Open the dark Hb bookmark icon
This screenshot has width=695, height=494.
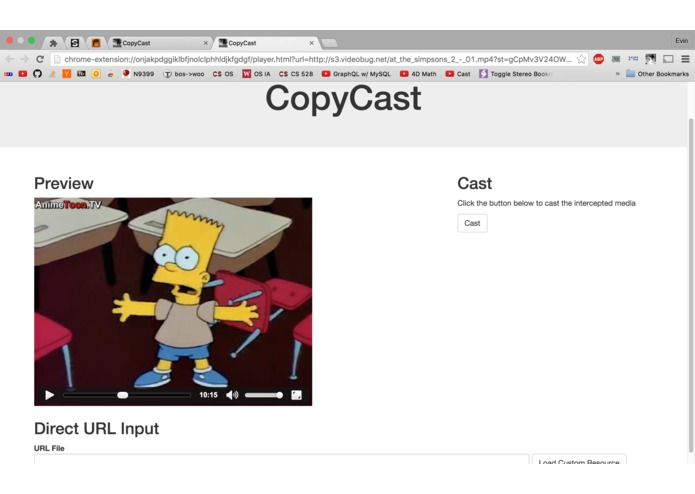[x=81, y=74]
